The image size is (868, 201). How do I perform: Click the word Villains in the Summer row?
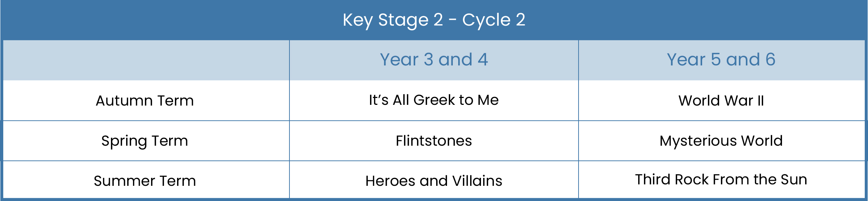(x=477, y=181)
